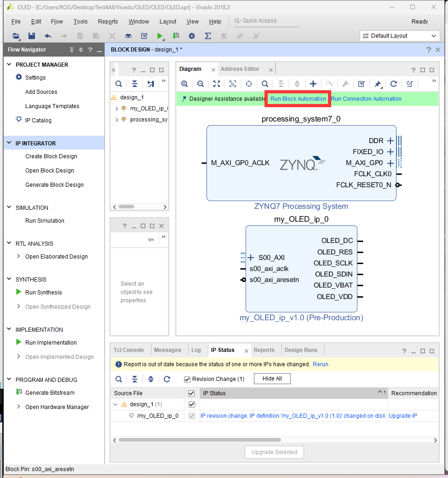
Task: Open IP Catalog in Flow Navigator
Action: (38, 121)
